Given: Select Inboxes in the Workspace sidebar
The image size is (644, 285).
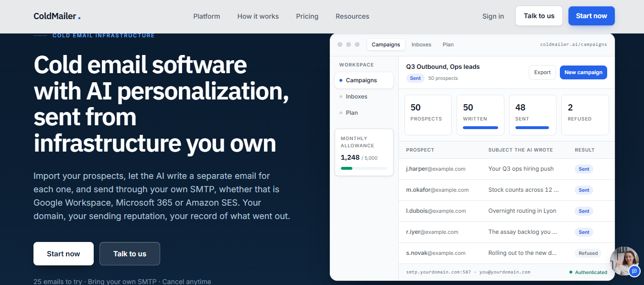Looking at the screenshot, I should coord(364,97).
